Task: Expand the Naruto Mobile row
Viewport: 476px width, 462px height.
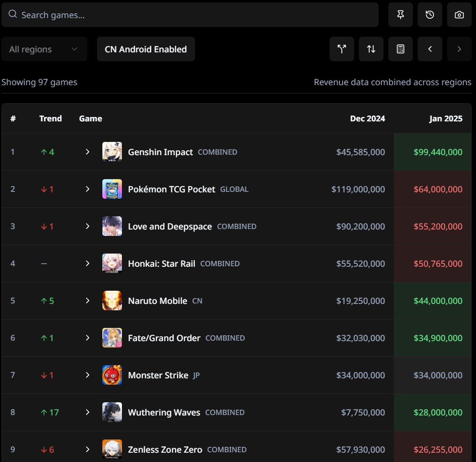Action: (88, 300)
